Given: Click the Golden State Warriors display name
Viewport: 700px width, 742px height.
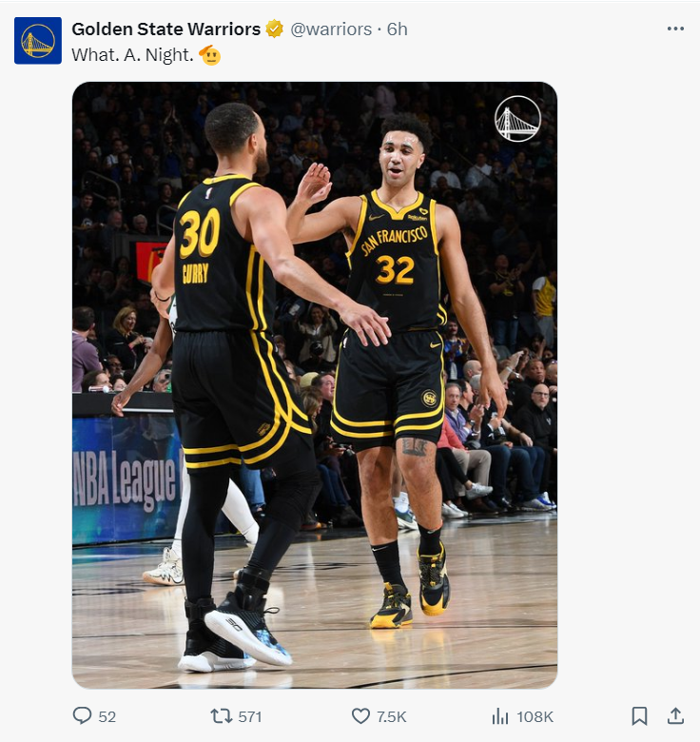Looking at the screenshot, I should (x=165, y=29).
